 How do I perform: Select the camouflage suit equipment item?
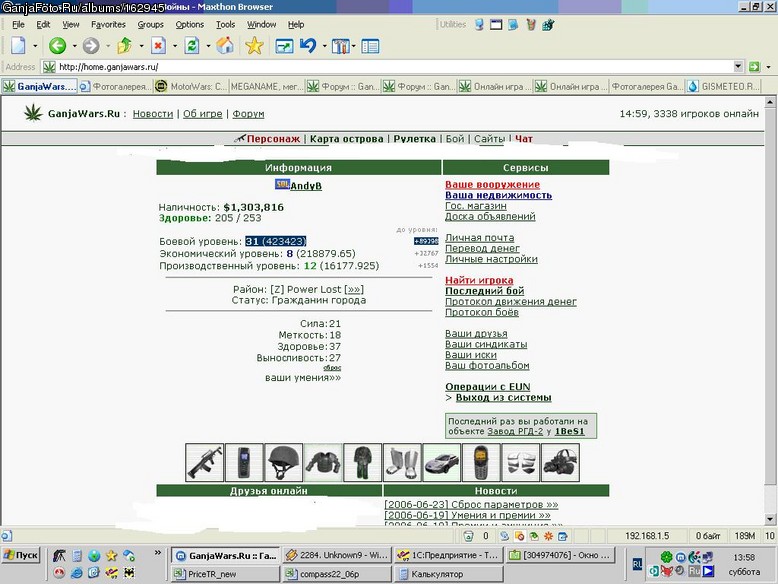[x=363, y=462]
